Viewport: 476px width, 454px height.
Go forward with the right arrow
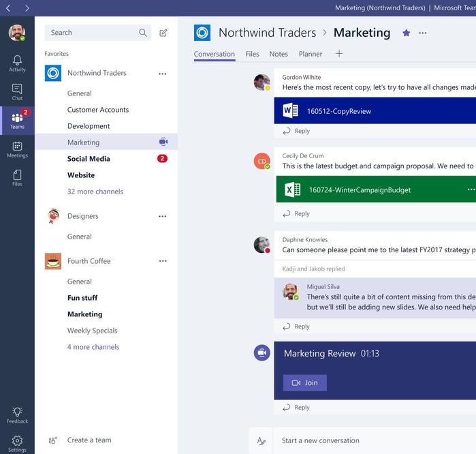point(27,8)
